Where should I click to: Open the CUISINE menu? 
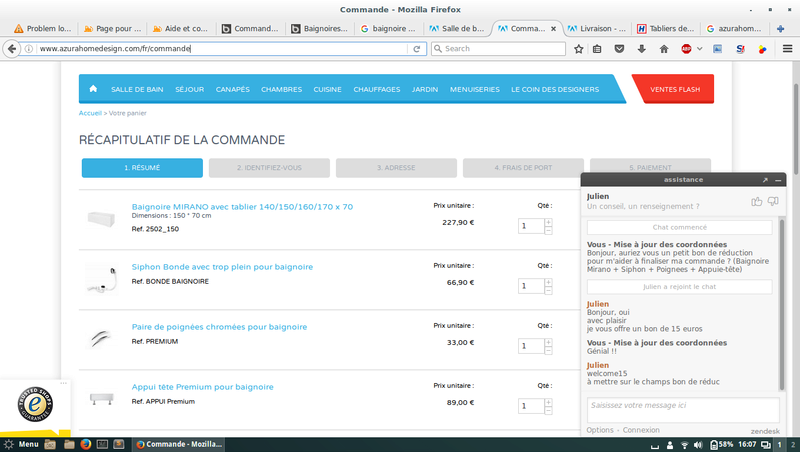[x=328, y=89]
